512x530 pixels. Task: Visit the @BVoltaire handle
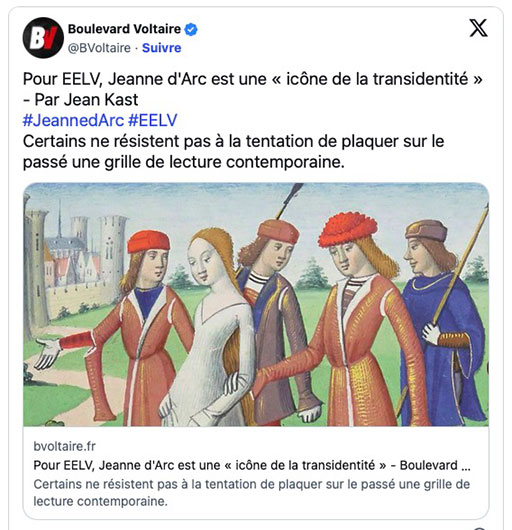click(x=99, y=48)
